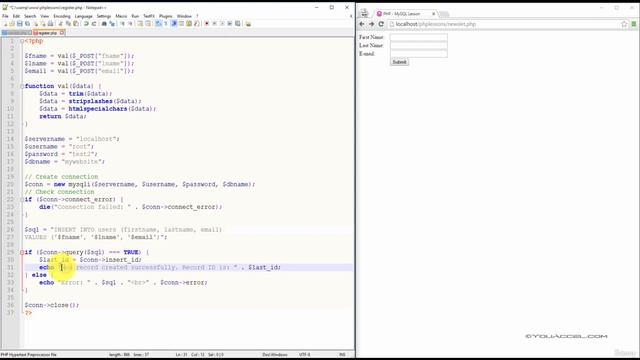
Task: Toggle word wrap in the toolbar
Action: coord(158,24)
